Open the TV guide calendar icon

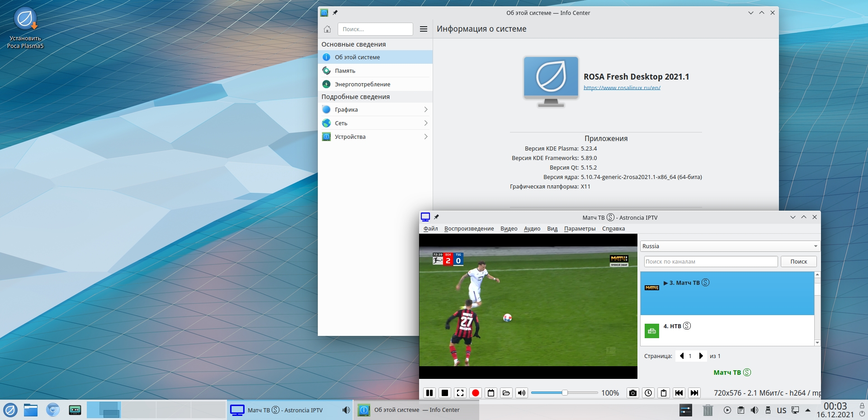tap(491, 393)
